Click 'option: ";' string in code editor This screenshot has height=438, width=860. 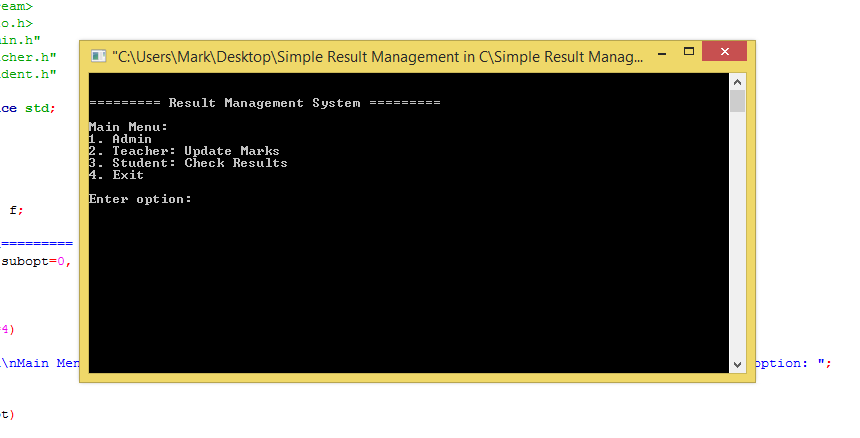794,363
